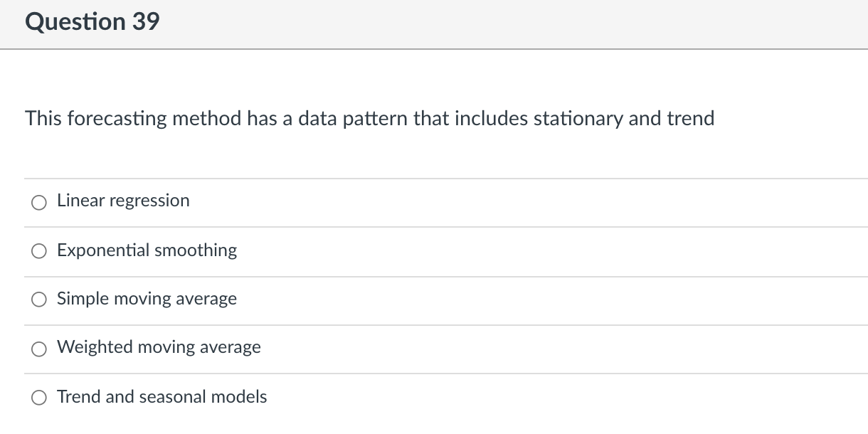Screen dimensions: 868x434
Task: Select the Linear regression radio button
Action: (x=39, y=202)
